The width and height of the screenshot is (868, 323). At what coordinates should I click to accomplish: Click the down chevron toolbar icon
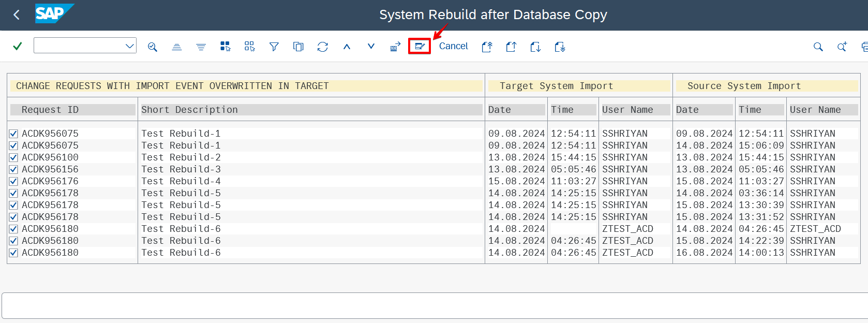coord(371,46)
